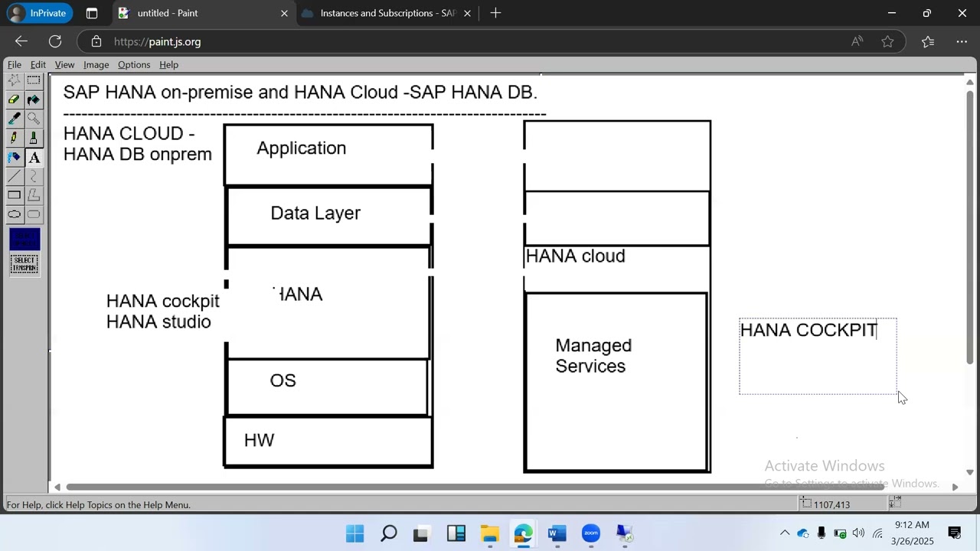This screenshot has height=551, width=980.
Task: Select the Curve tool
Action: (34, 176)
